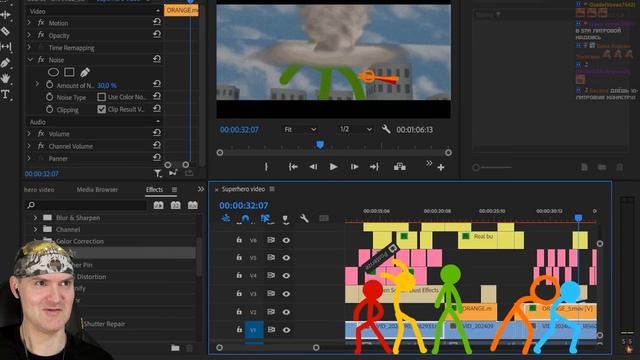Reset the Amount of Noise parameter

(157, 84)
